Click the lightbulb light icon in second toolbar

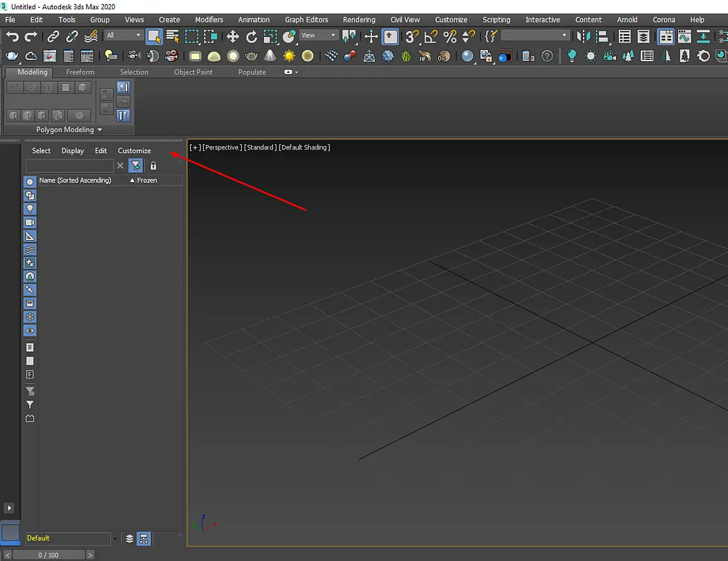pos(572,56)
